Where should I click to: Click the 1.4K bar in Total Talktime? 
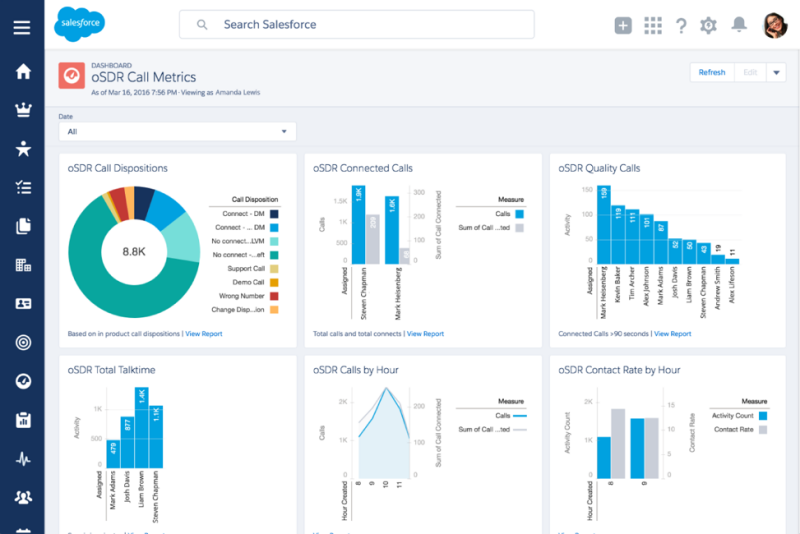point(141,427)
